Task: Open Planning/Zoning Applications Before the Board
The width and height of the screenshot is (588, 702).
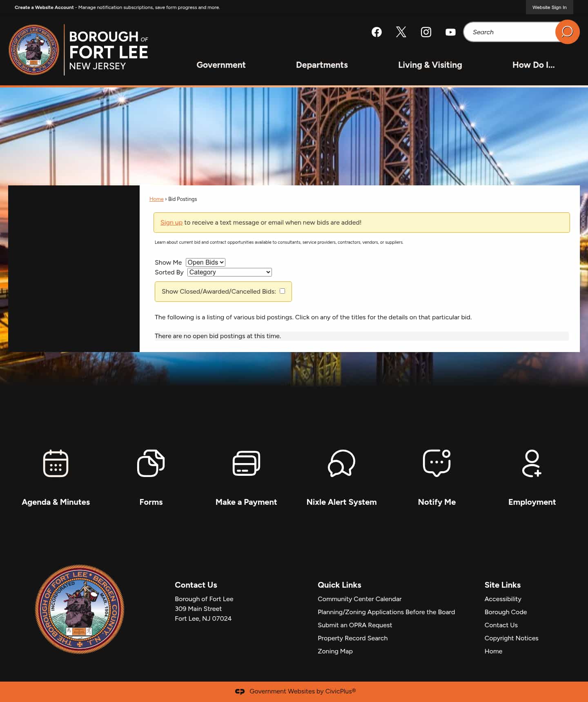Action: (x=386, y=612)
